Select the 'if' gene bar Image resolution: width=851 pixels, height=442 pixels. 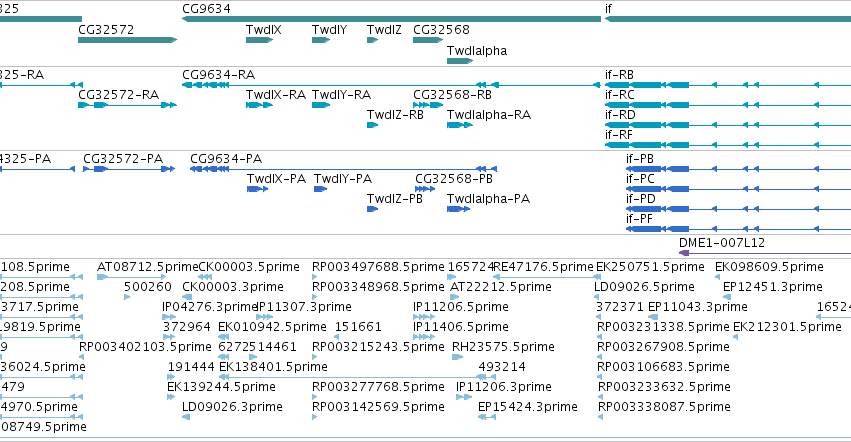728,19
